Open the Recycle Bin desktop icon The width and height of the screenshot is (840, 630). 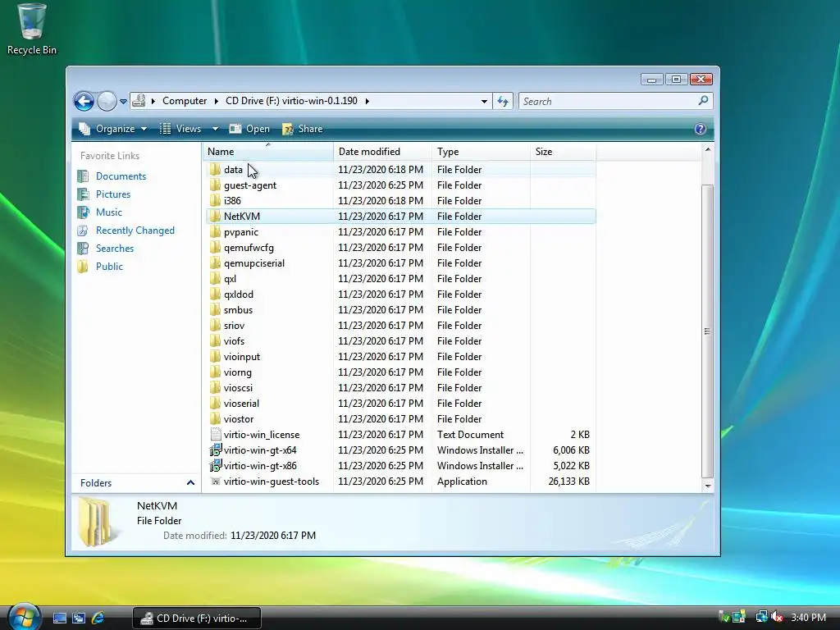(x=32, y=29)
